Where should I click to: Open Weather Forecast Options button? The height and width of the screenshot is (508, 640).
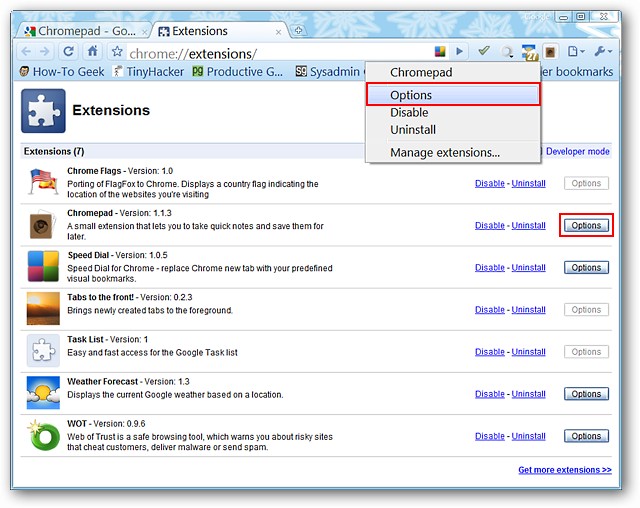[586, 394]
